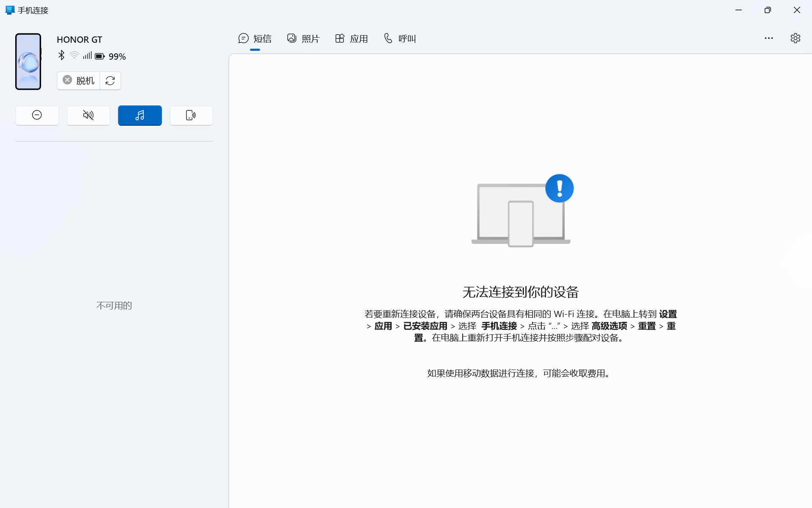Minimize the 手机连接 window
This screenshot has width=812, height=508.
(738, 10)
